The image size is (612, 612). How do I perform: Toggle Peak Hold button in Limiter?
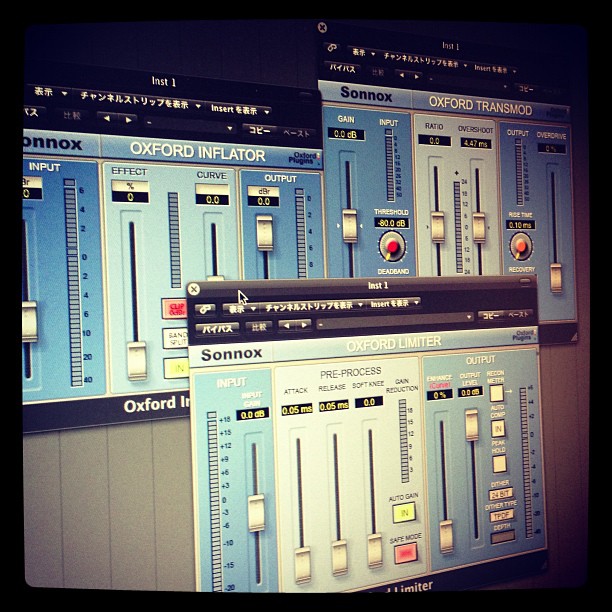tap(499, 464)
